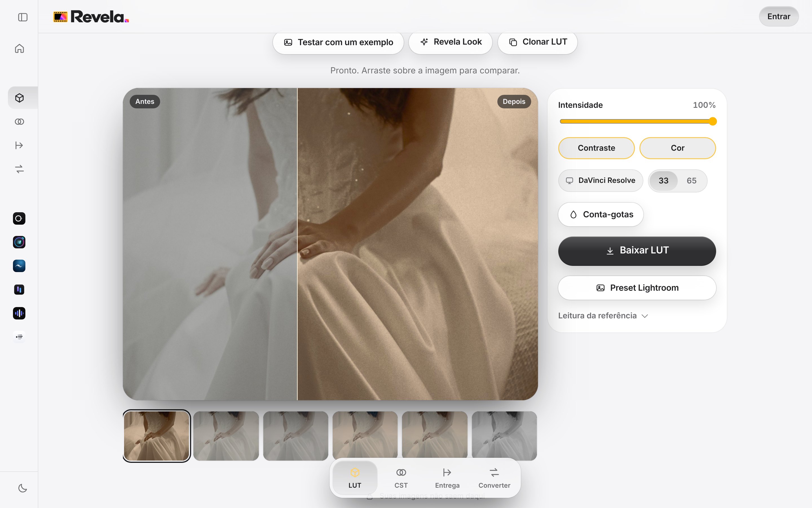Click the Baixar LUT download button
Viewport: 812px width, 508px height.
click(x=637, y=251)
